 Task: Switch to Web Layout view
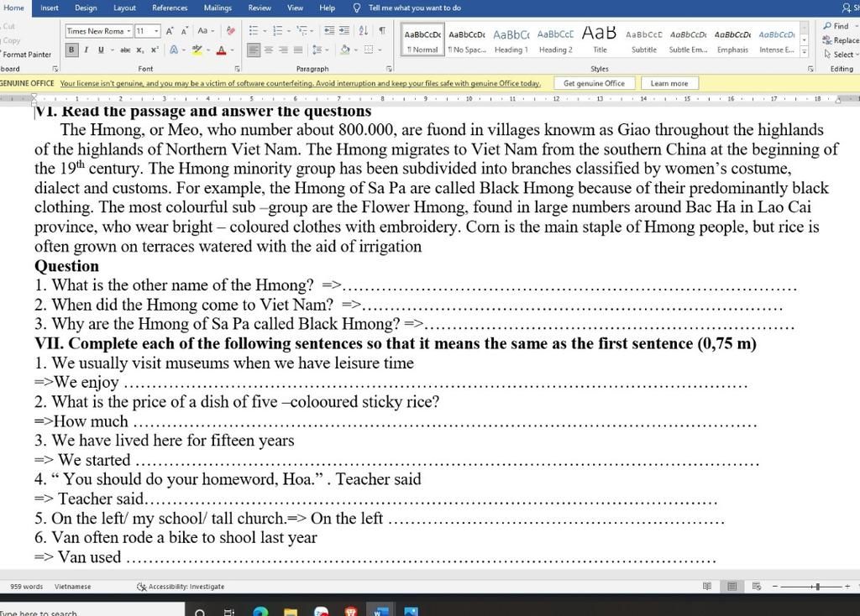pos(757,587)
